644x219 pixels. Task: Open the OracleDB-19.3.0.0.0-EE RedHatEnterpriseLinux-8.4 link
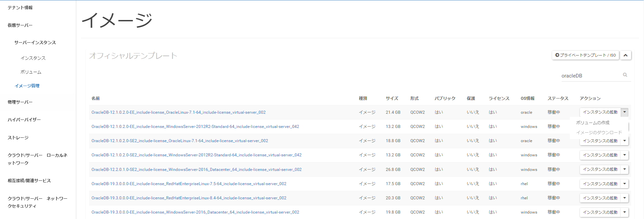click(189, 198)
